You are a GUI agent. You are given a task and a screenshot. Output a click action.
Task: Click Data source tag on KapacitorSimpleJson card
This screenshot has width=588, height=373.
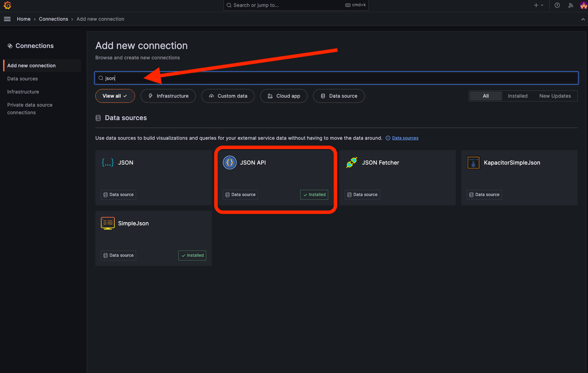484,195
